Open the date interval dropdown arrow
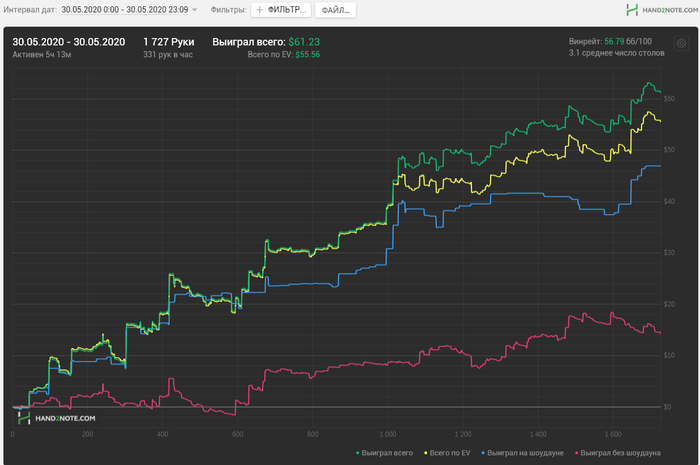The width and height of the screenshot is (700, 465). coord(195,10)
